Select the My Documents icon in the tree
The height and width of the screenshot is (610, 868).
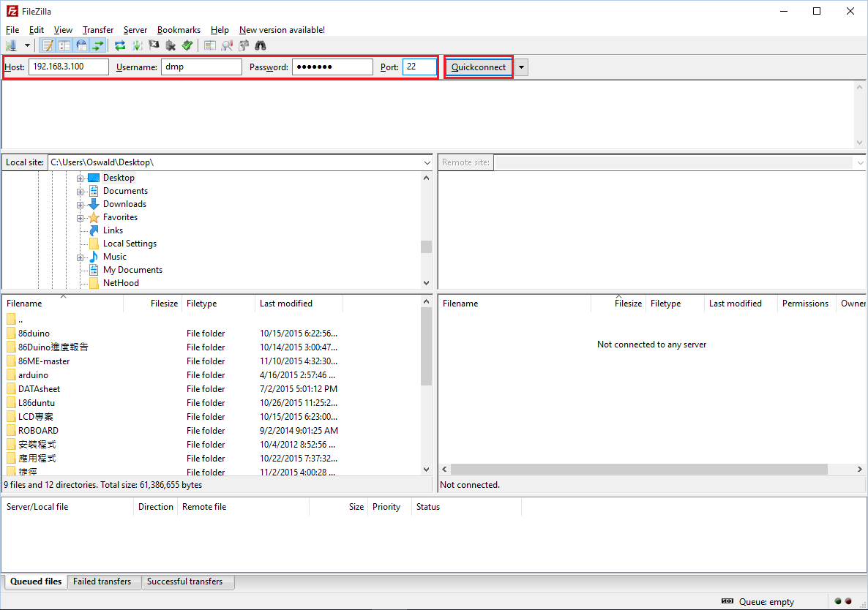(94, 270)
